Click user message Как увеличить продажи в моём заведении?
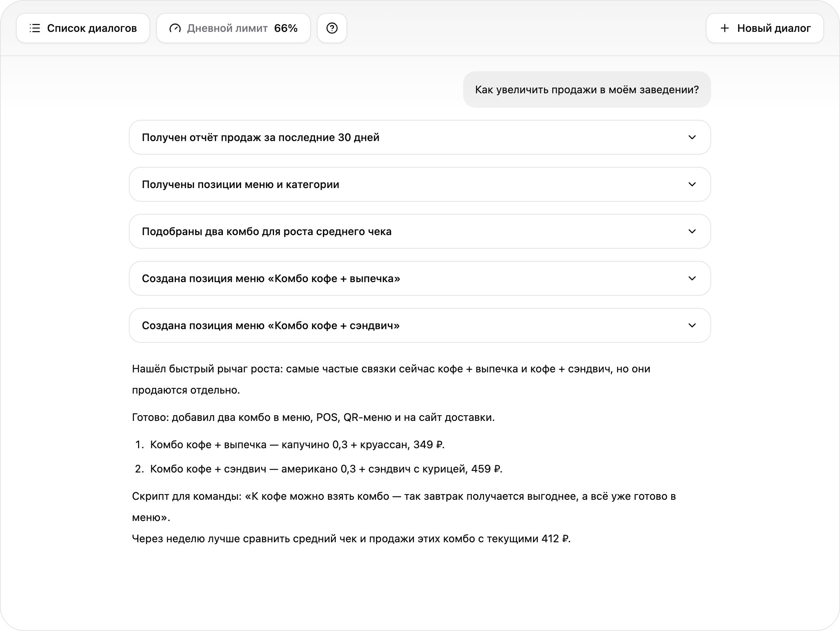The width and height of the screenshot is (840, 631). point(587,89)
